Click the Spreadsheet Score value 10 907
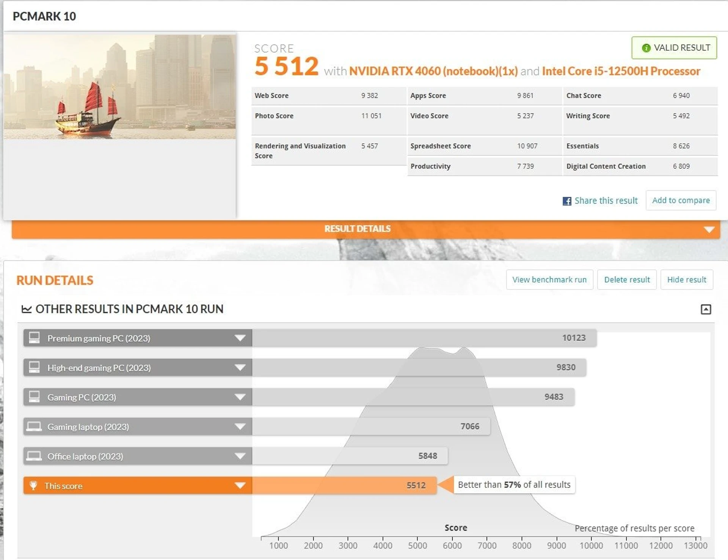This screenshot has width=728, height=560. point(527,146)
